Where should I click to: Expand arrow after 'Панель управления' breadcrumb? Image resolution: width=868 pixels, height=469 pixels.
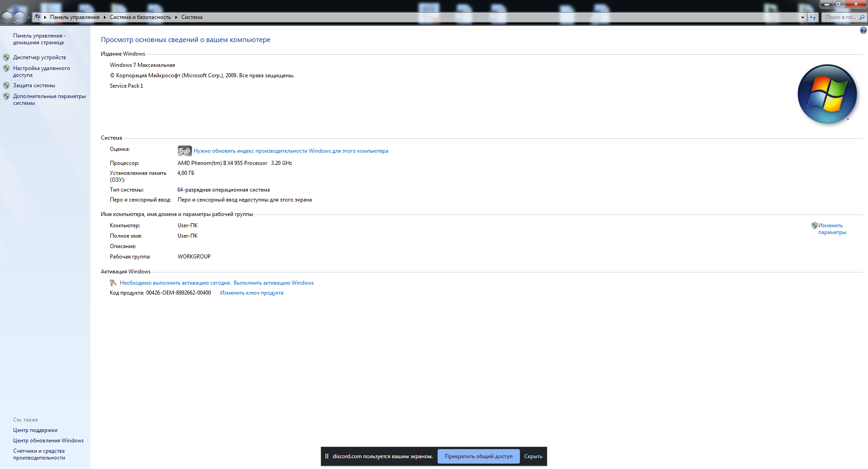(x=104, y=17)
